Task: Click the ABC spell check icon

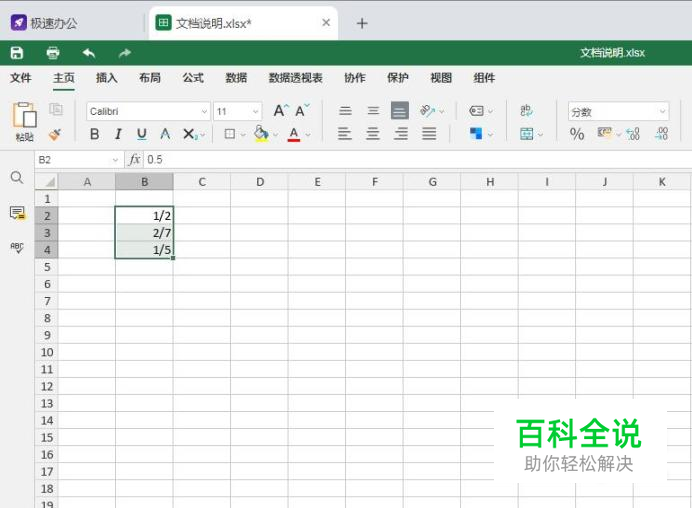Action: click(x=17, y=248)
